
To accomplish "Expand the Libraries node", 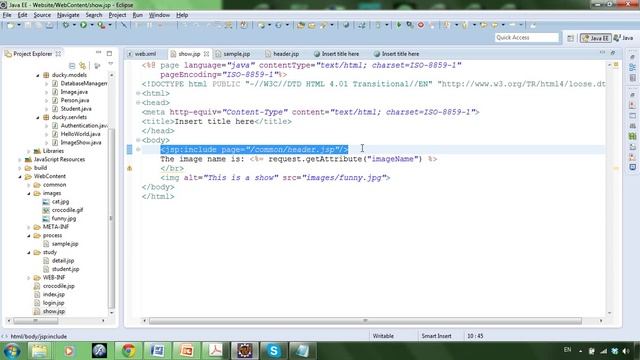I will point(29,151).
